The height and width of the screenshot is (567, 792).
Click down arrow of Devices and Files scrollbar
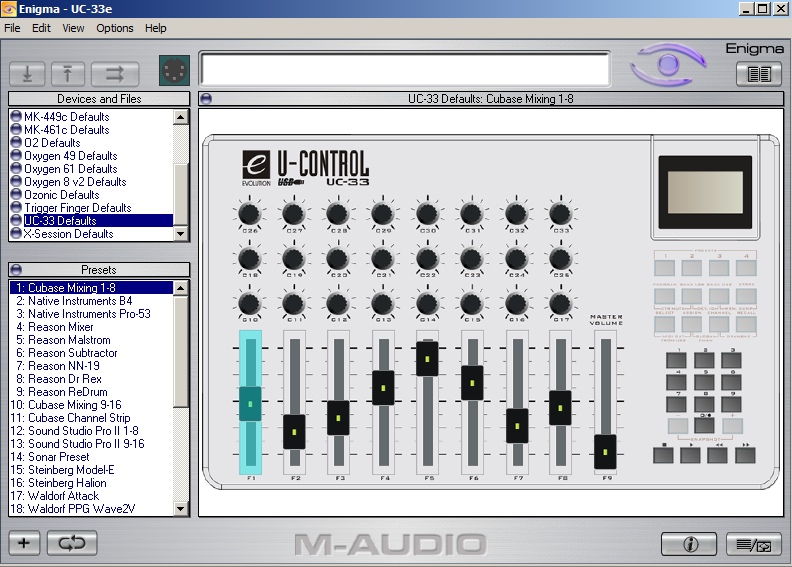tap(181, 233)
